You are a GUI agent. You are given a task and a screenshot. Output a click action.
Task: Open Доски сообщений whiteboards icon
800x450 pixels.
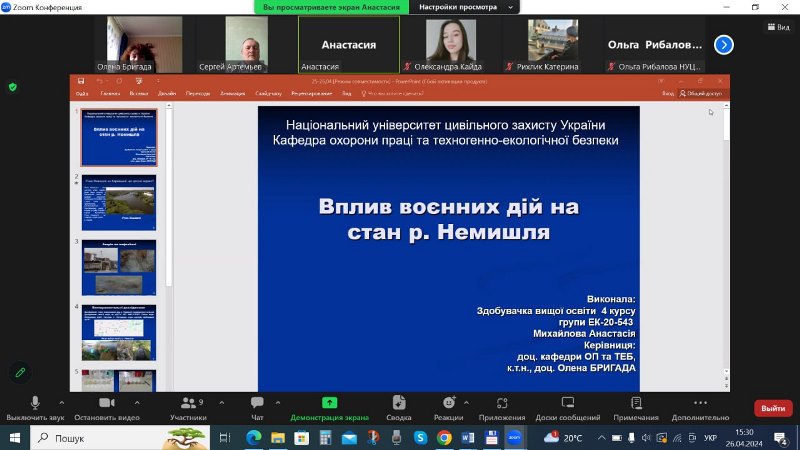point(567,402)
